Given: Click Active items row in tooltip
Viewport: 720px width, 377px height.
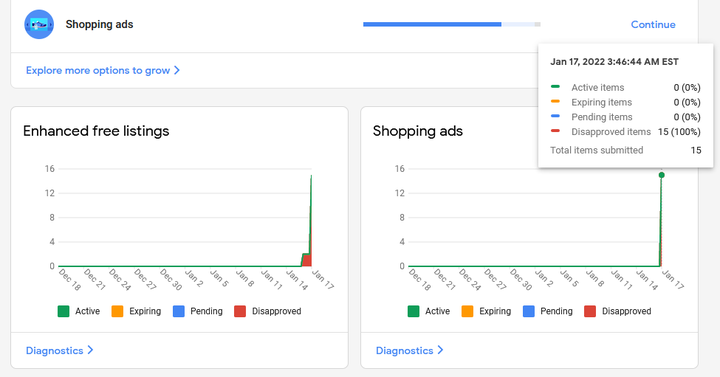Looking at the screenshot, I should 625,87.
